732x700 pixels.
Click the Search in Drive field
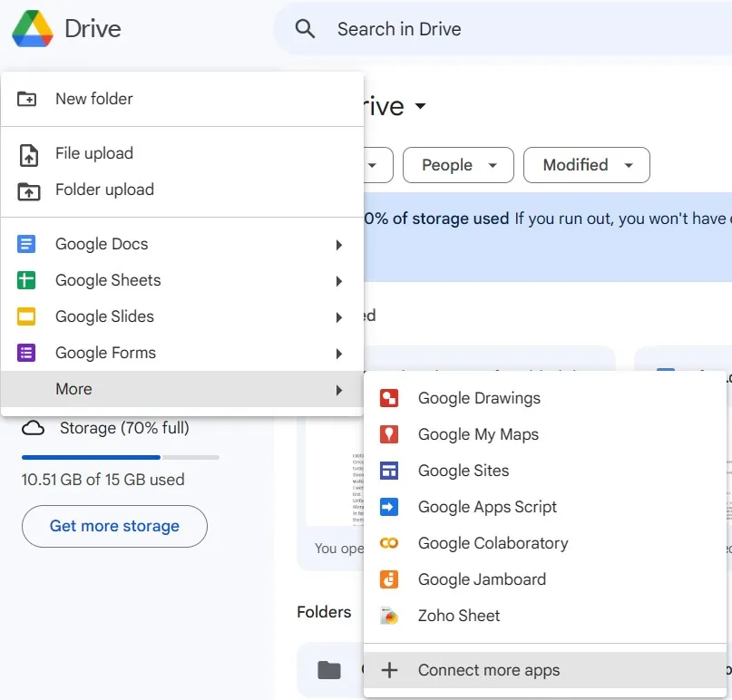point(508,29)
